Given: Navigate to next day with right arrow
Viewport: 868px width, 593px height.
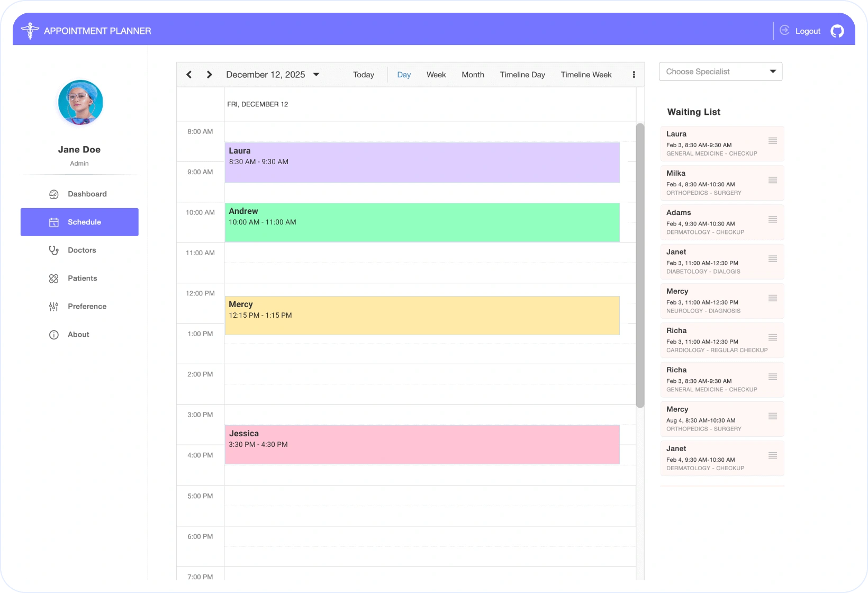Looking at the screenshot, I should [x=209, y=75].
